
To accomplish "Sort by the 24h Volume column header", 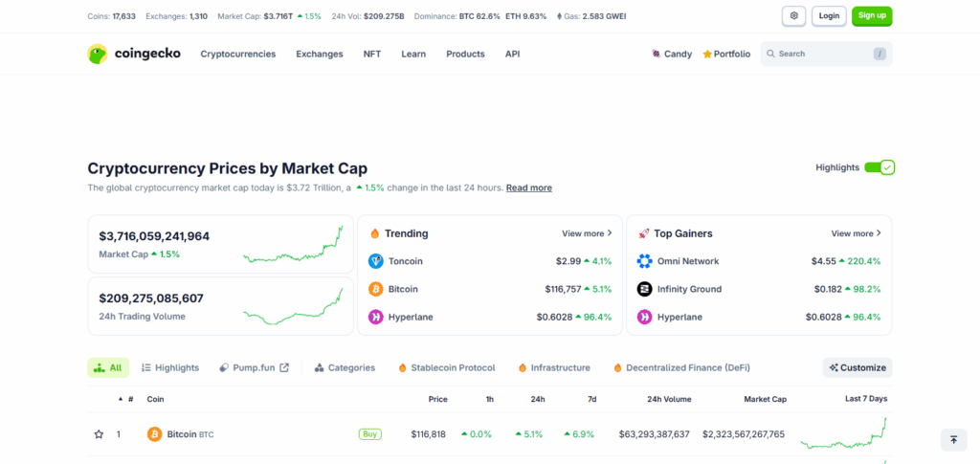I will pyautogui.click(x=669, y=399).
